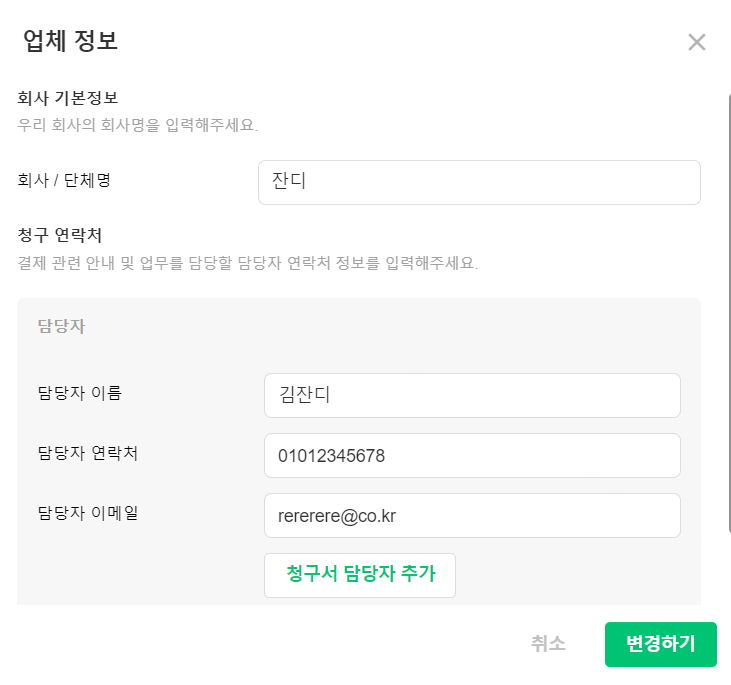Cancel changes with the 취소 button
This screenshot has width=731, height=685.
coord(548,644)
